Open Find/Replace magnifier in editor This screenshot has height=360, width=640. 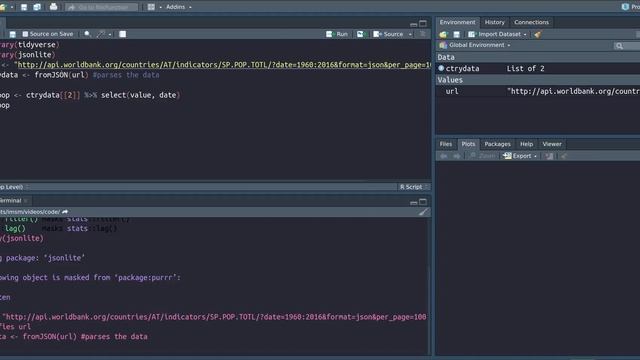tap(87, 34)
